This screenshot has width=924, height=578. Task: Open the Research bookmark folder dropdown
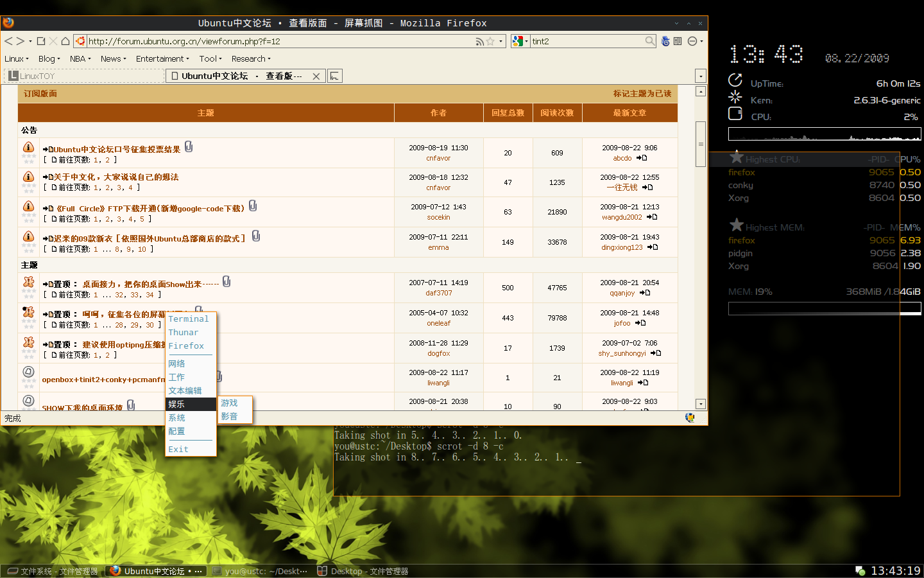click(x=251, y=58)
